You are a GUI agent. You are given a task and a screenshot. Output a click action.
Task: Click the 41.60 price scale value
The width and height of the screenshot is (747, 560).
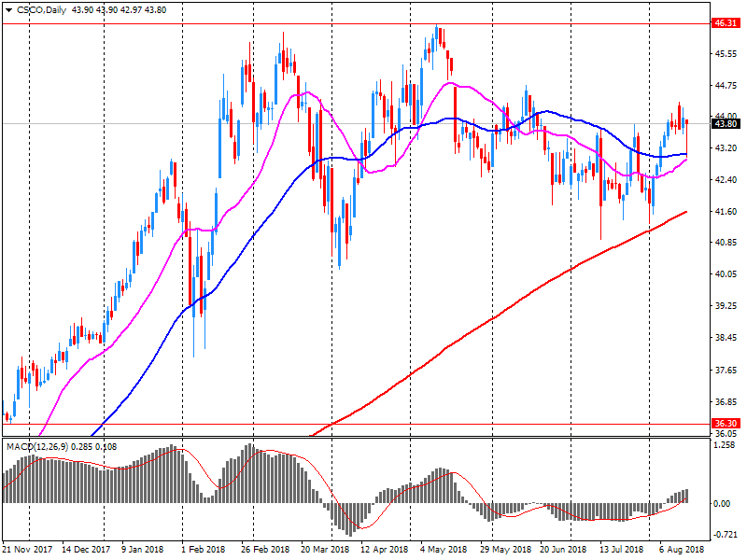726,212
